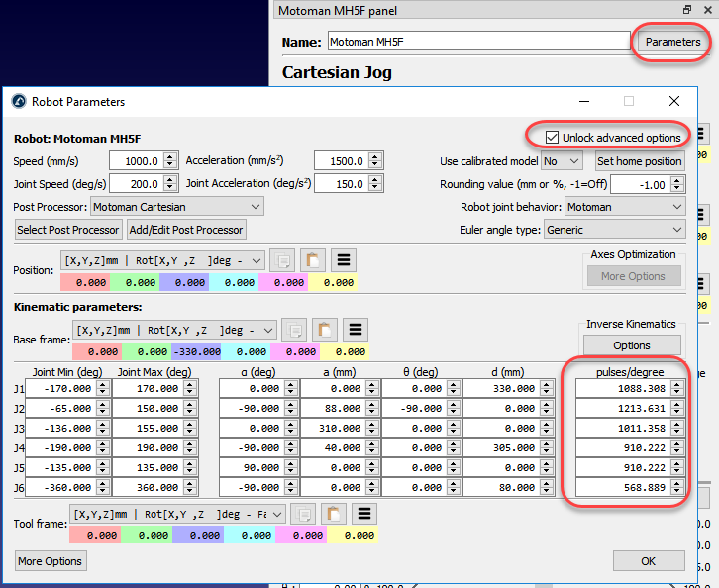719x588 pixels.
Task: Open the Post Processor dropdown
Action: [176, 207]
